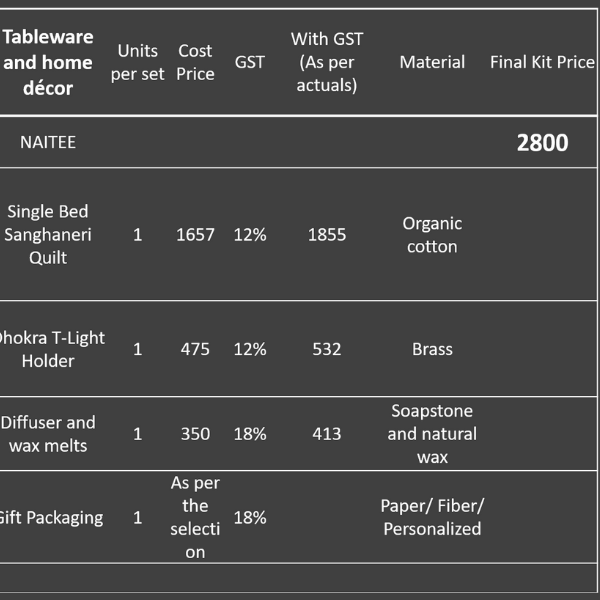Select the "Paper/ Fiber/ Personalized" material cell
The width and height of the screenshot is (600, 600).
pyautogui.click(x=432, y=517)
